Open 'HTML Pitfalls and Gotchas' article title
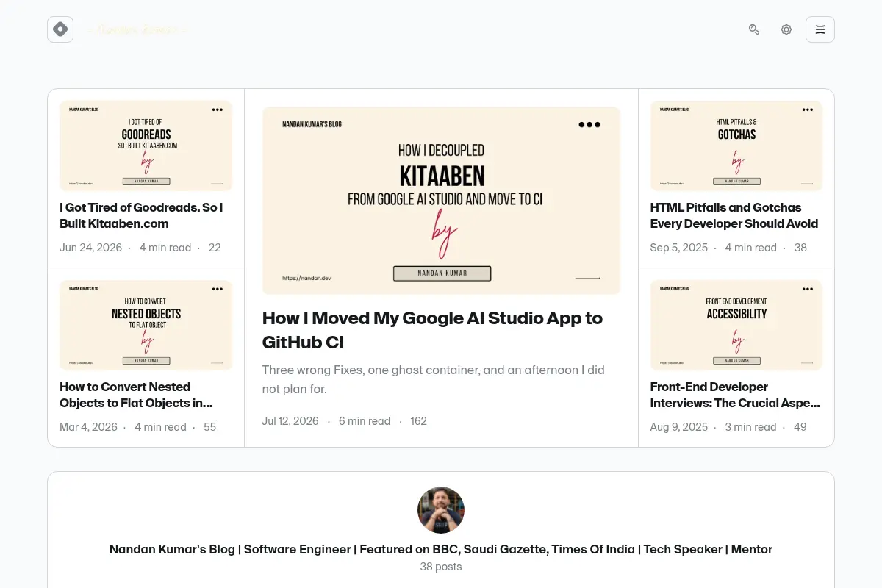882x588 pixels. 734,215
